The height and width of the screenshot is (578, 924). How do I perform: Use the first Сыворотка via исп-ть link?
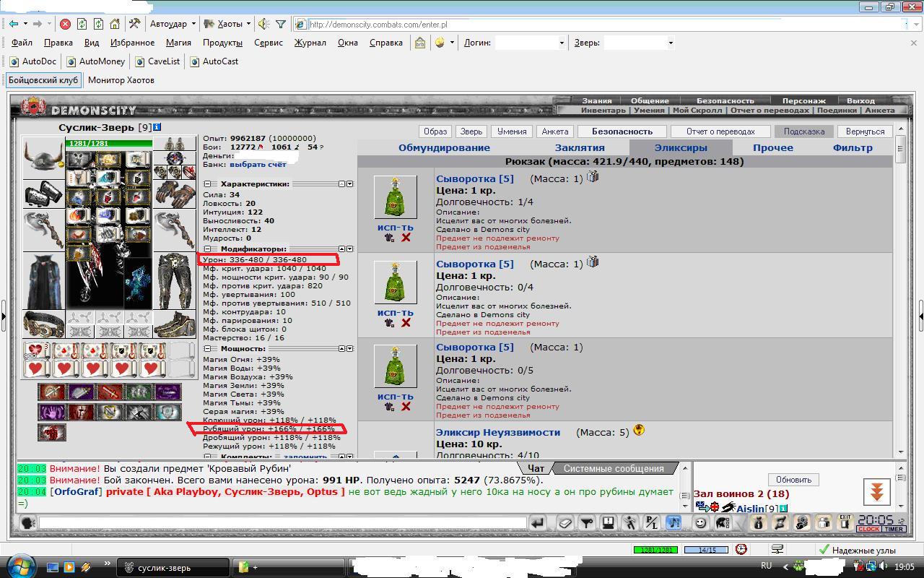tap(395, 228)
